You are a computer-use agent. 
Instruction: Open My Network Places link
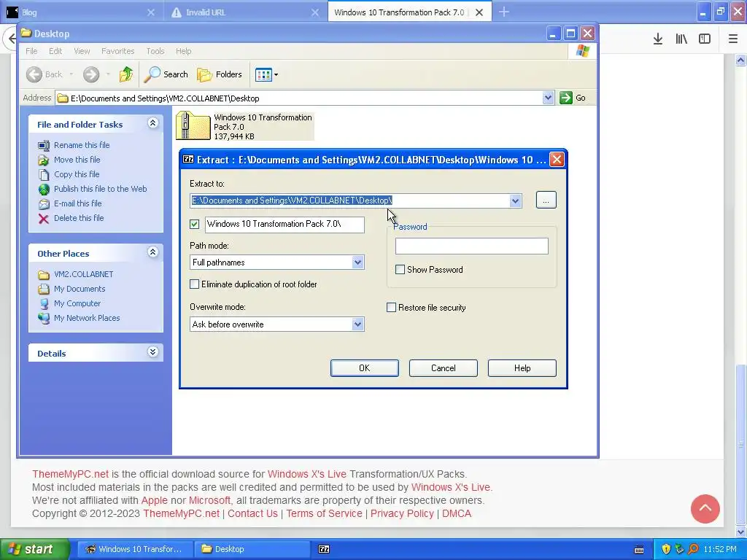pos(87,318)
